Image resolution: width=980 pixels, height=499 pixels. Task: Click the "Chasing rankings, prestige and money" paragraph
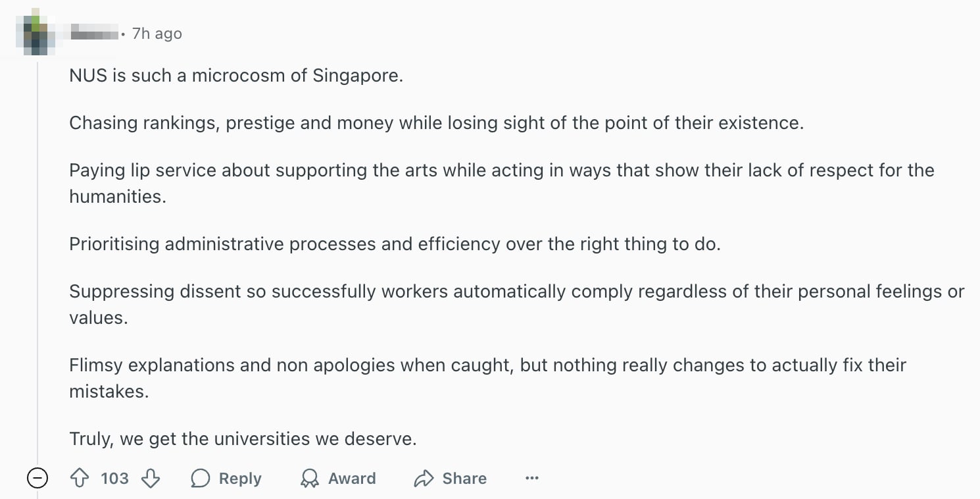tap(435, 123)
